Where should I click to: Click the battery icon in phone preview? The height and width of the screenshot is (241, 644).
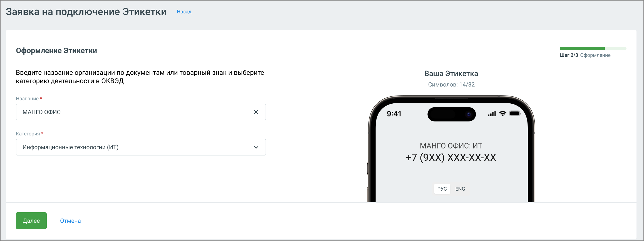(x=515, y=113)
